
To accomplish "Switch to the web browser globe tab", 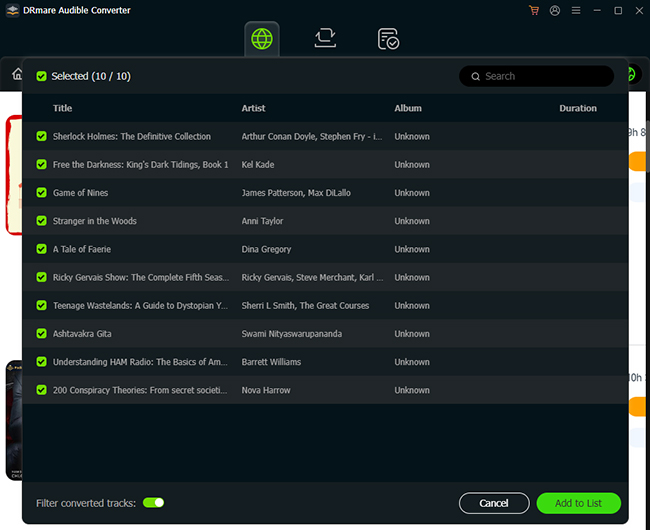I will point(262,39).
